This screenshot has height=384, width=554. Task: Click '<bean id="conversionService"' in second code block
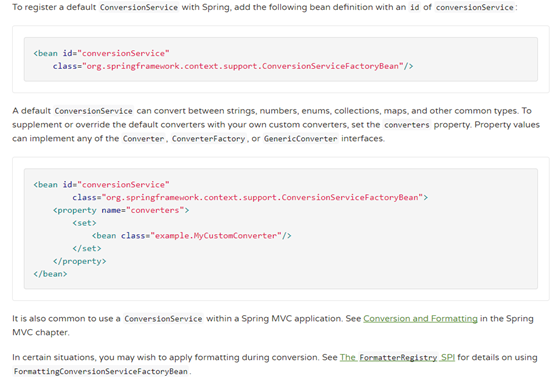click(x=101, y=185)
